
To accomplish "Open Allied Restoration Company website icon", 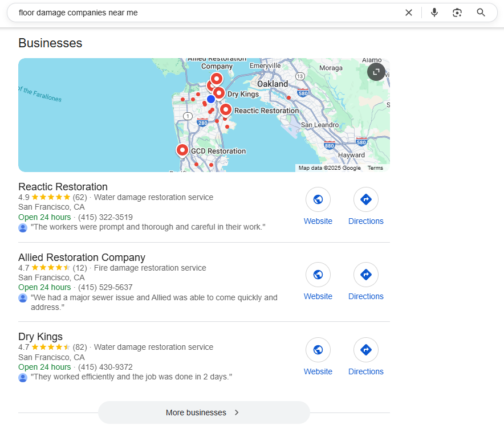I will (x=318, y=275).
